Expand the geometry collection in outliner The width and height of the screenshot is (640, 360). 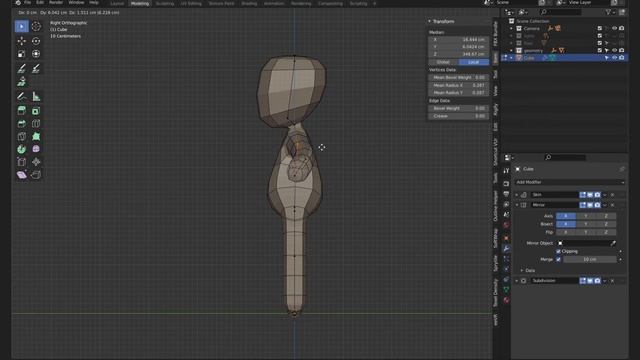coord(511,51)
